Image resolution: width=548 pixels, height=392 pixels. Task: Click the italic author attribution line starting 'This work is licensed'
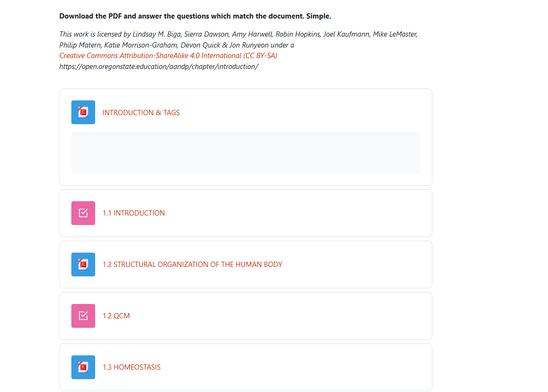pyautogui.click(x=238, y=34)
